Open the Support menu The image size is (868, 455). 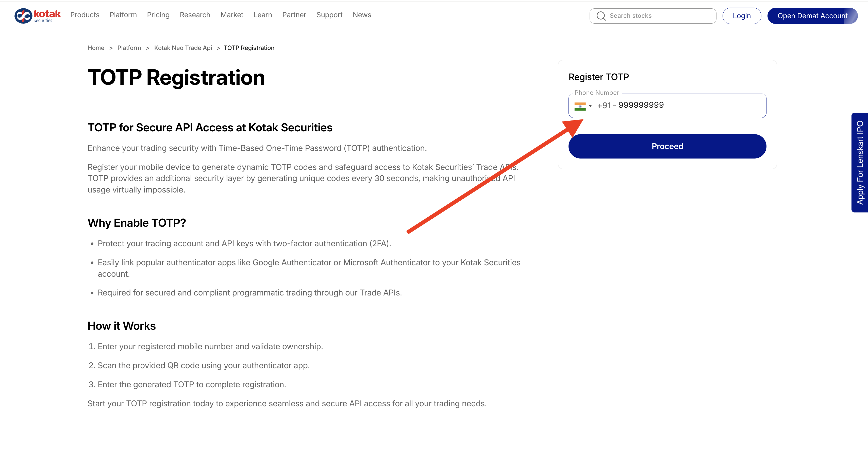[329, 15]
